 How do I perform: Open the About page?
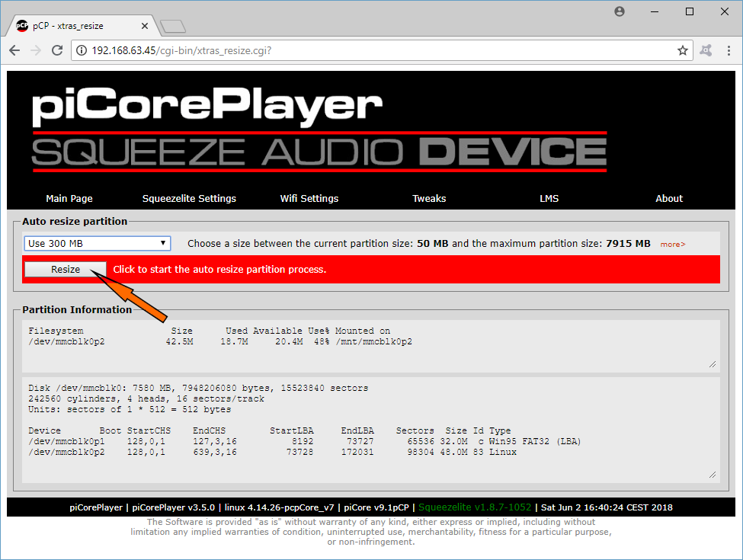668,199
